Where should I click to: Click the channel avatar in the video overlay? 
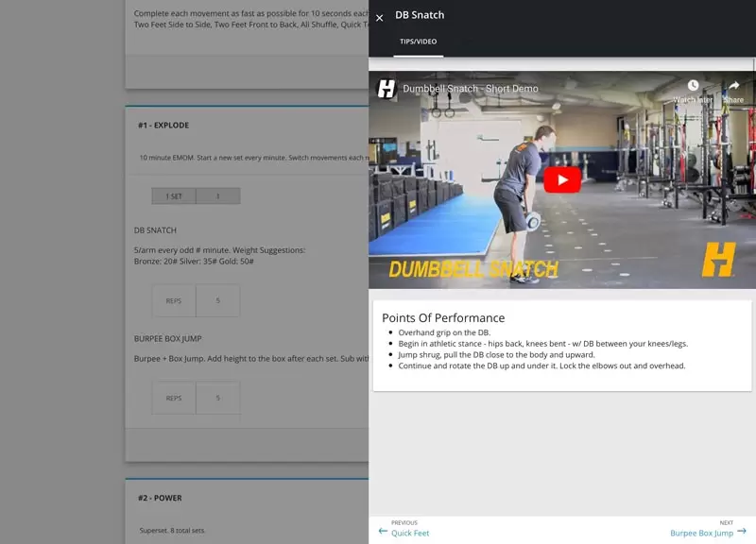click(x=387, y=87)
